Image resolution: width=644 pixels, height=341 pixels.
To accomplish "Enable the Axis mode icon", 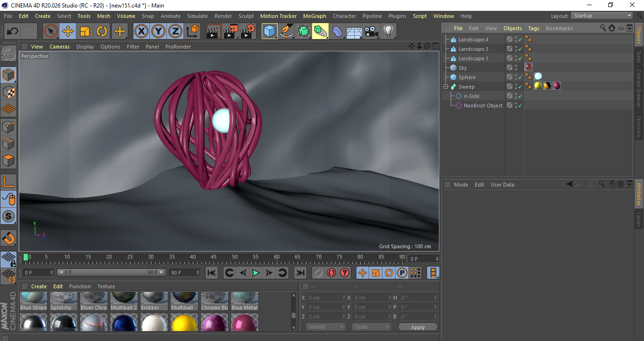I will click(8, 182).
